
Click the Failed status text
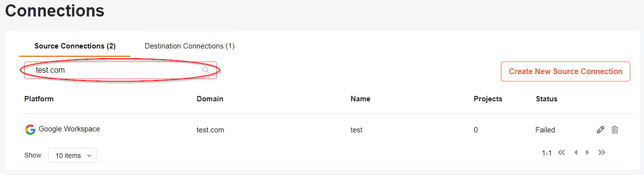click(546, 130)
